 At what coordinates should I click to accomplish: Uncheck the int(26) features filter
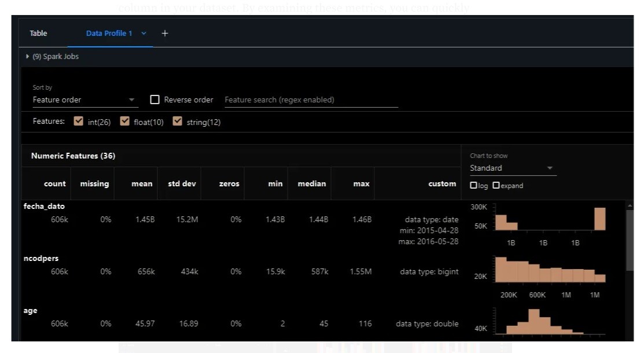click(x=79, y=121)
